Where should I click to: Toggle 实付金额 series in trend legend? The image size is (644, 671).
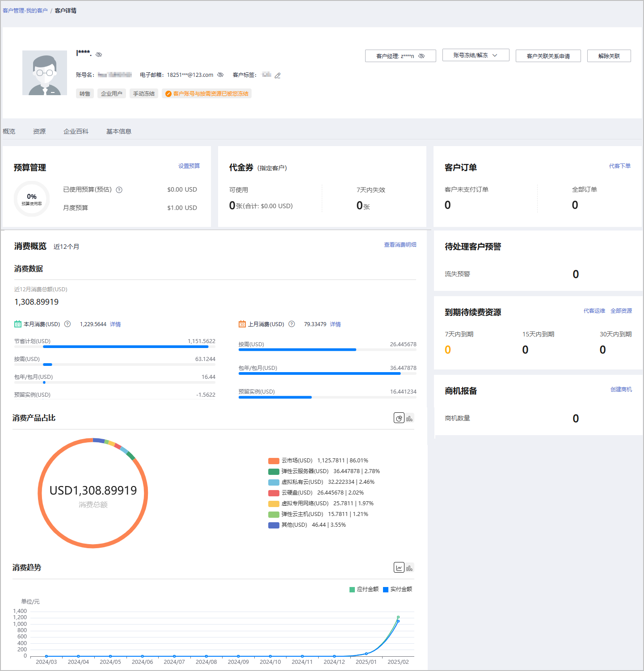[x=397, y=589]
